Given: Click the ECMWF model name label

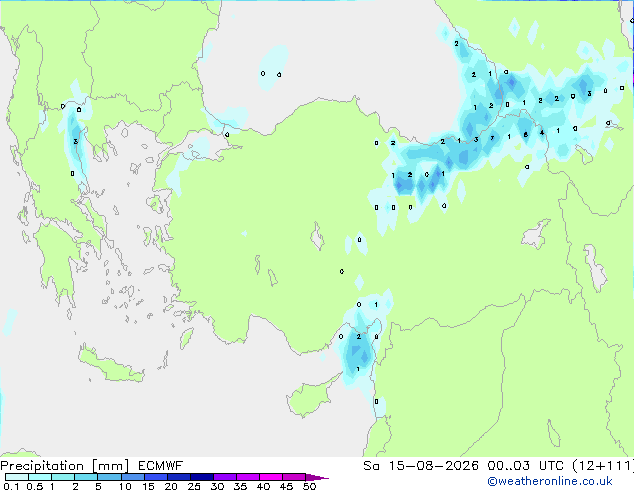Looking at the screenshot, I should 161,466.
